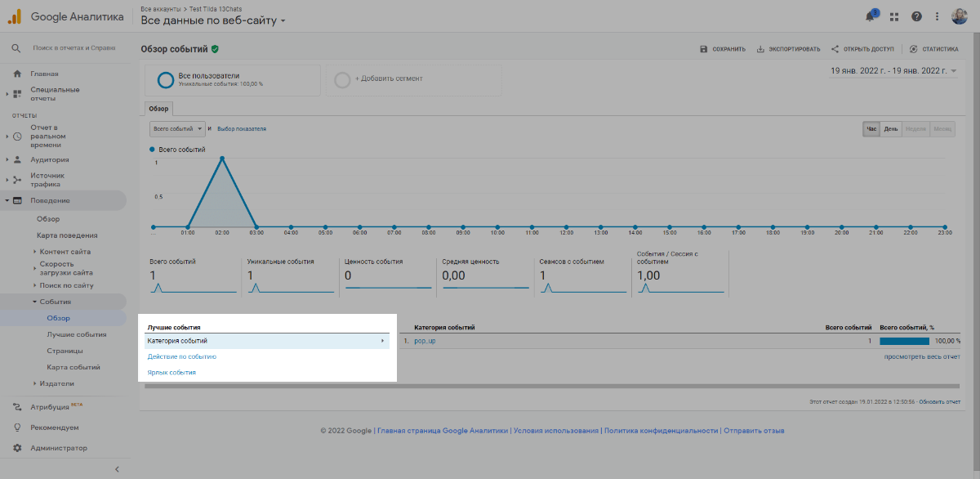The width and height of the screenshot is (980, 479).
Task: Open Карта событий report
Action: click(x=73, y=367)
